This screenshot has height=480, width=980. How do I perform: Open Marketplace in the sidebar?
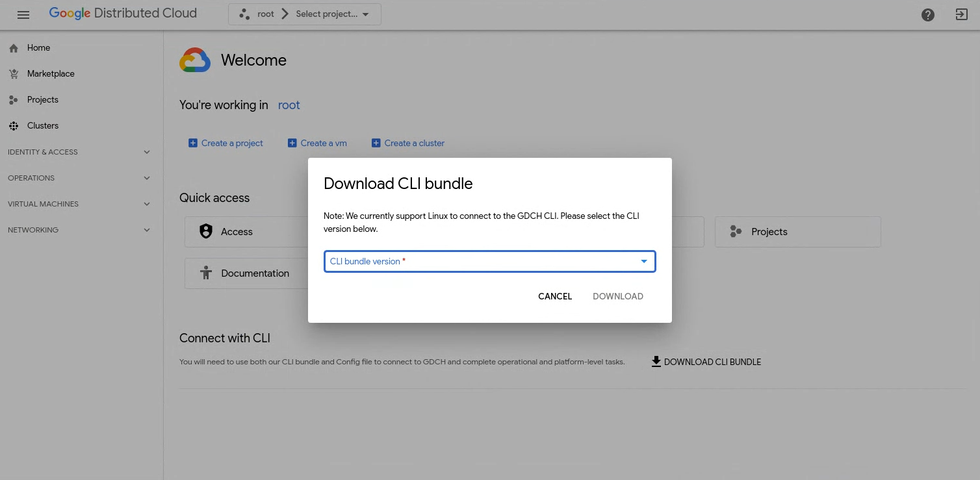click(x=81, y=74)
